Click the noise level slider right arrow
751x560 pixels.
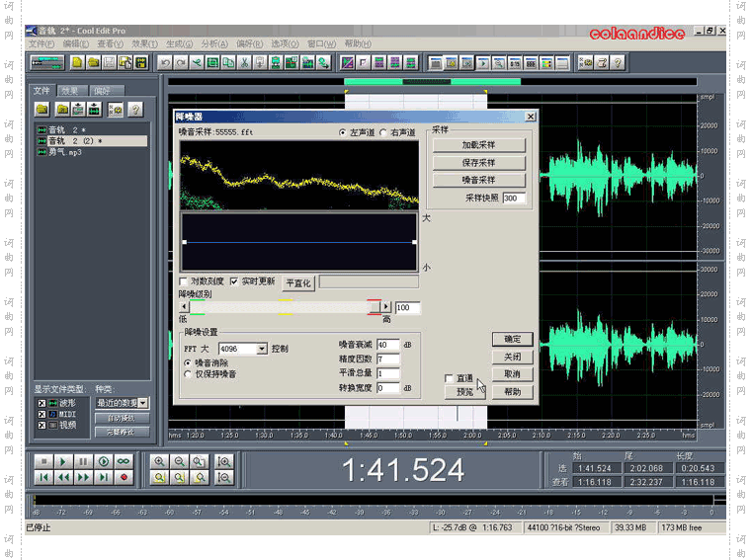coord(386,307)
